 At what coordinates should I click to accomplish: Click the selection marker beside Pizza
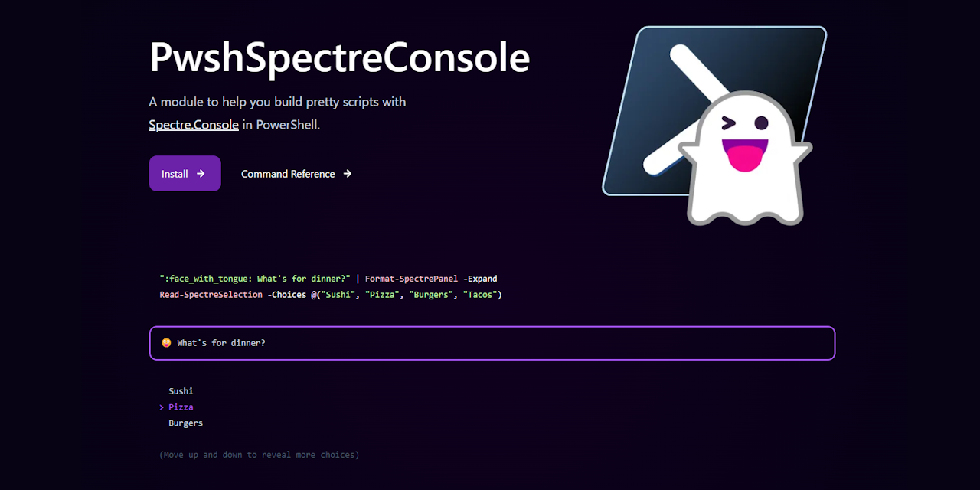[162, 407]
